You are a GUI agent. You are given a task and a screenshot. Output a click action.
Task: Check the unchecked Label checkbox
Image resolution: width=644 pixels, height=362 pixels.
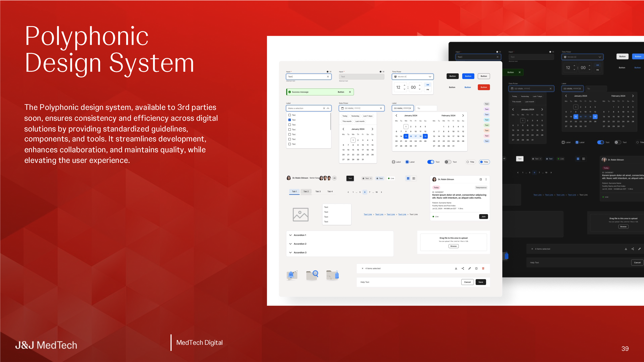coord(394,162)
